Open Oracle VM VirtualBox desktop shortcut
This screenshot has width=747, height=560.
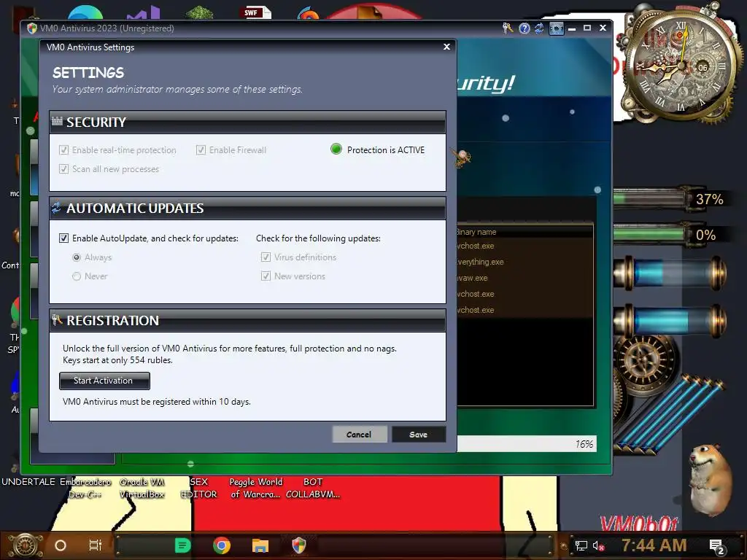142,488
